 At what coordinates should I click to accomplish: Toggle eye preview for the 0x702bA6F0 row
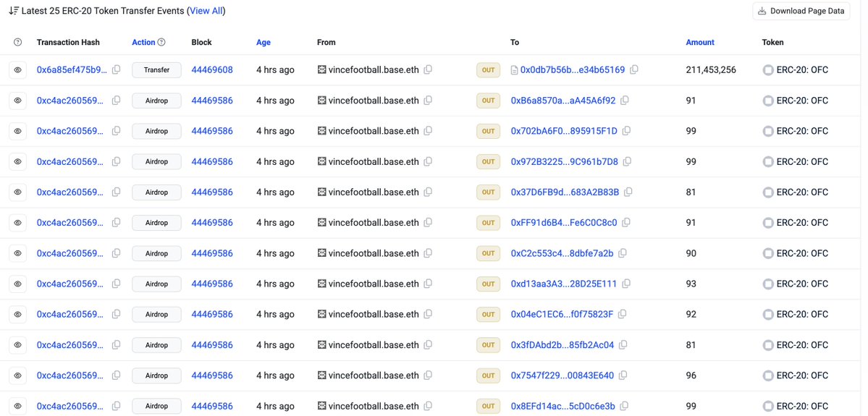17,131
